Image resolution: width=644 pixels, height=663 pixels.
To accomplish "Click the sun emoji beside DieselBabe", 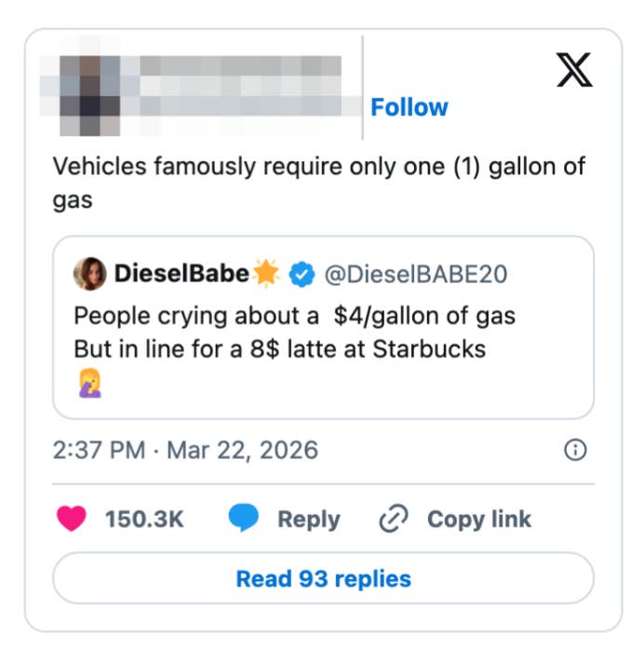I will pos(266,274).
